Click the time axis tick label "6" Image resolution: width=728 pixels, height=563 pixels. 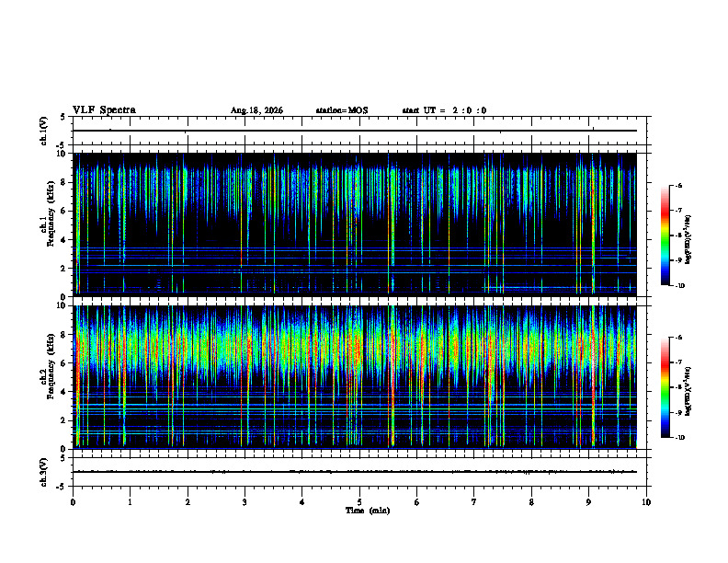click(417, 502)
